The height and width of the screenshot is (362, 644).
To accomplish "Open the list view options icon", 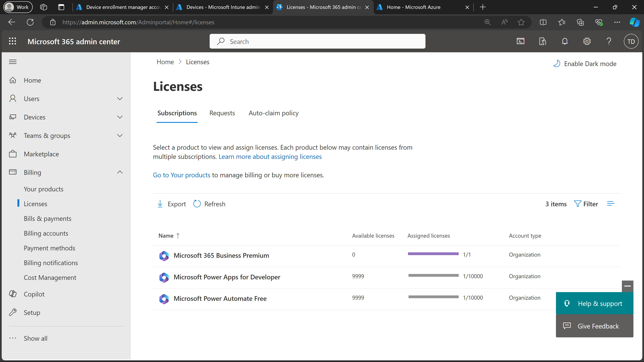I will [x=610, y=204].
